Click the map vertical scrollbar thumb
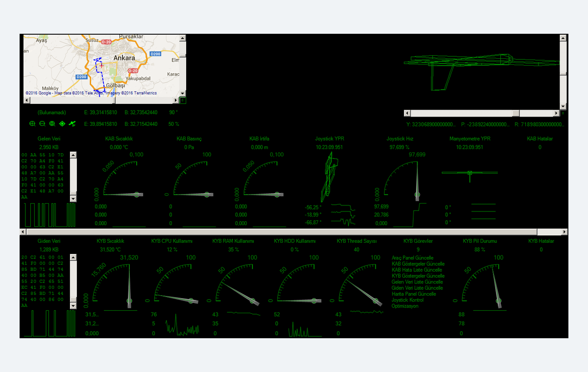The width and height of the screenshot is (588, 372). [x=183, y=55]
